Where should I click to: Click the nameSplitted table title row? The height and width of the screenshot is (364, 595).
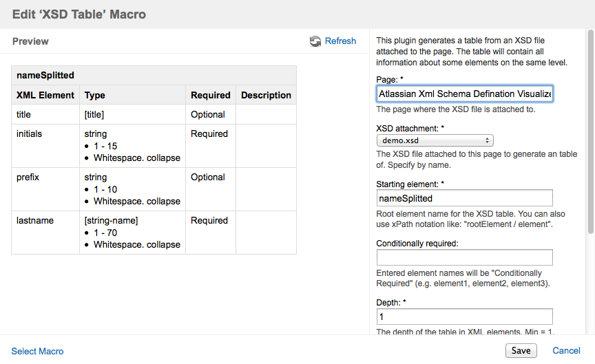(x=154, y=76)
